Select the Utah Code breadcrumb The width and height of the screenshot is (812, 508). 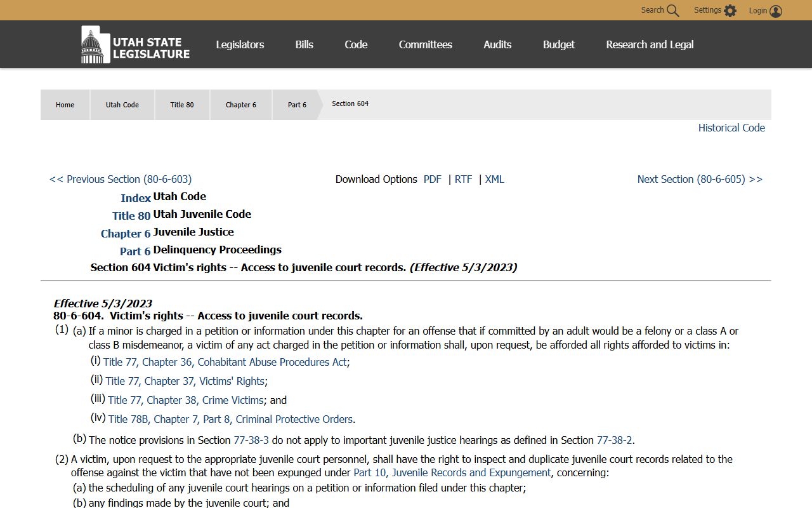pos(122,105)
